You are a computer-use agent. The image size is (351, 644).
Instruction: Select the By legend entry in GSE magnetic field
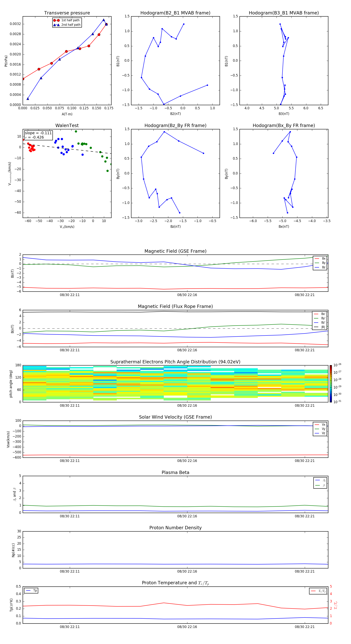[320, 263]
